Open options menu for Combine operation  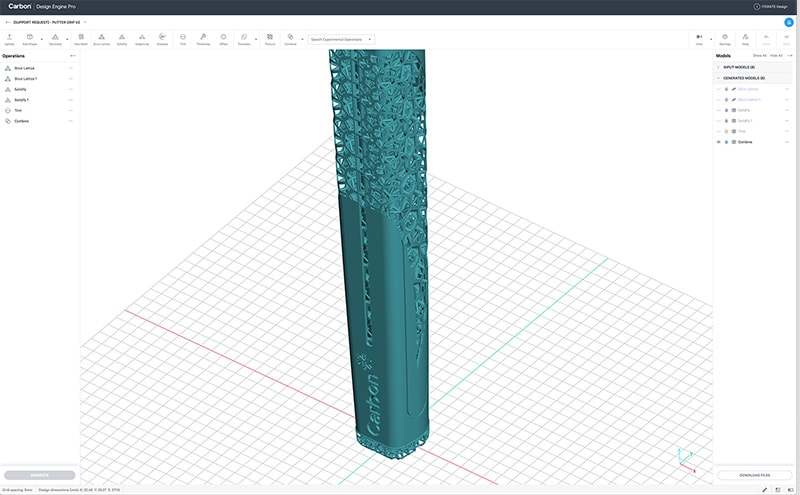tap(71, 121)
